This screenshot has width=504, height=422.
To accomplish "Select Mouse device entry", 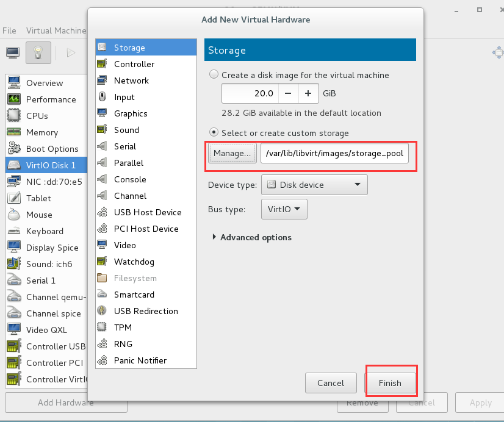I will [46, 215].
